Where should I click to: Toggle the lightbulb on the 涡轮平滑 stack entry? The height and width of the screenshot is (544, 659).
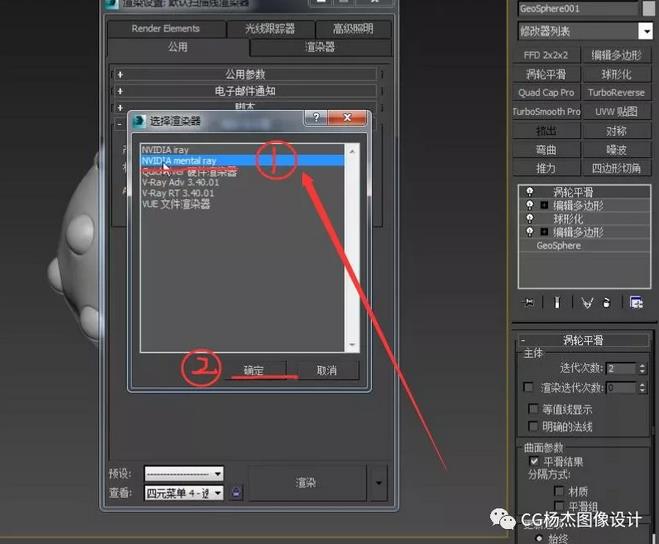530,192
